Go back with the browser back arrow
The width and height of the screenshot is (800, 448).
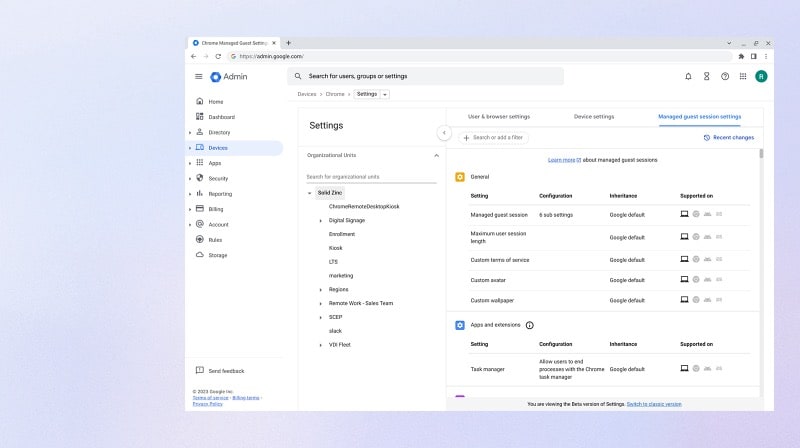[x=193, y=56]
